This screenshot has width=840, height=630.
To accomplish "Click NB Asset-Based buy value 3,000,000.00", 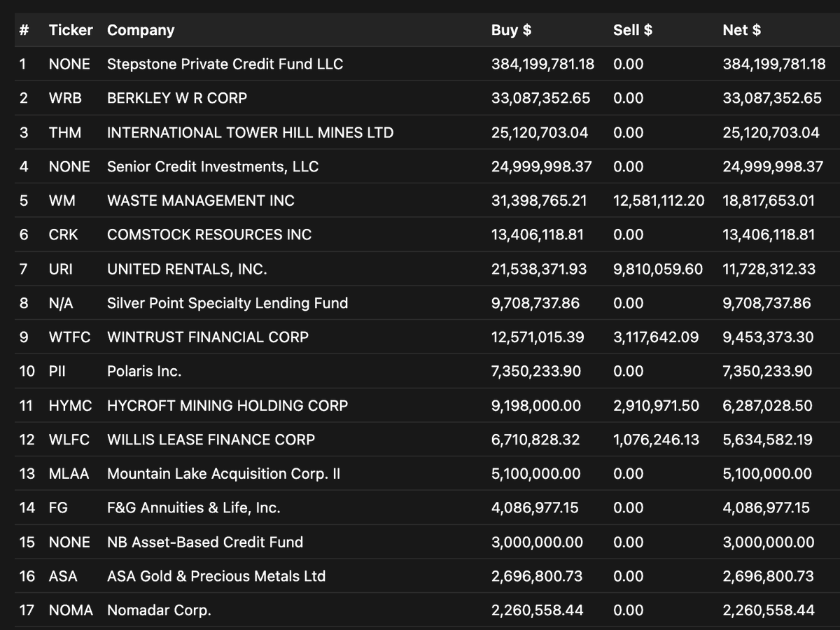I will click(537, 542).
